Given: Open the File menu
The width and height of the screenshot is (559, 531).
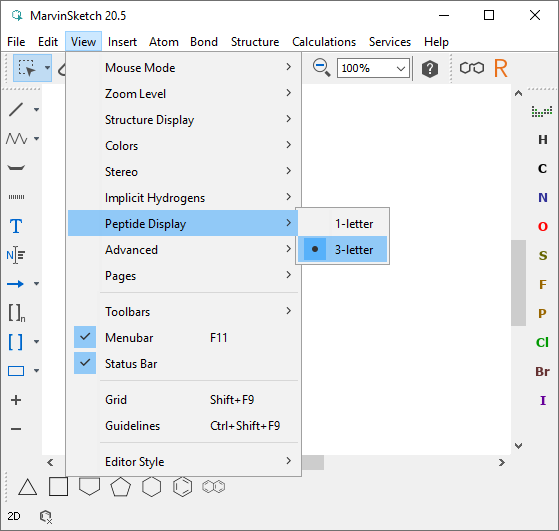Looking at the screenshot, I should 16,42.
